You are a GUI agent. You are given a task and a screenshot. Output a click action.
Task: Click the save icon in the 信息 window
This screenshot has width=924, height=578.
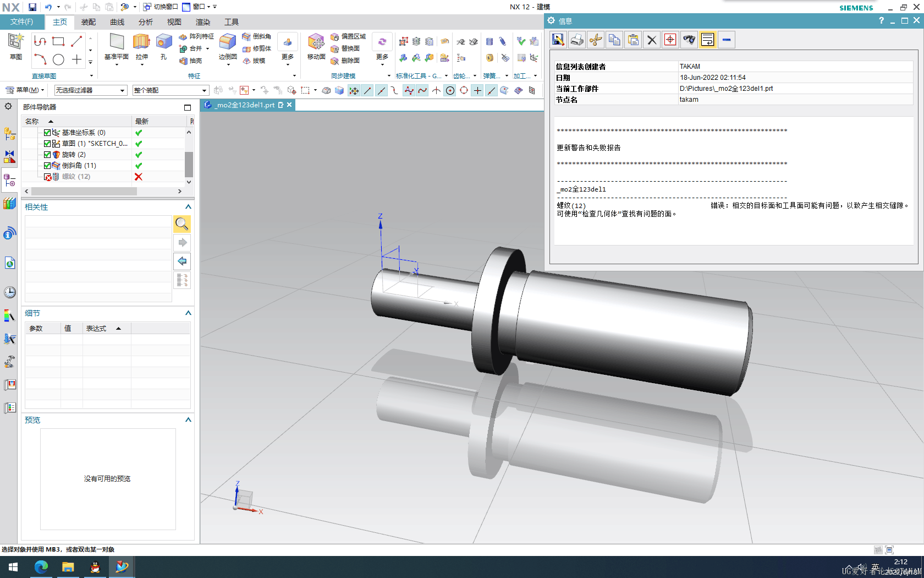[x=558, y=40]
